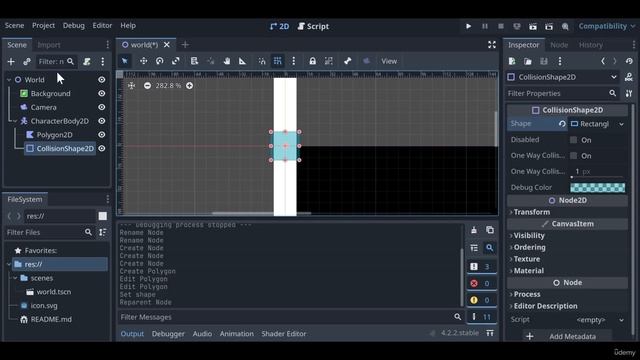640x360 pixels.
Task: Toggle visibility of CollisionShape2D node
Action: point(102,149)
